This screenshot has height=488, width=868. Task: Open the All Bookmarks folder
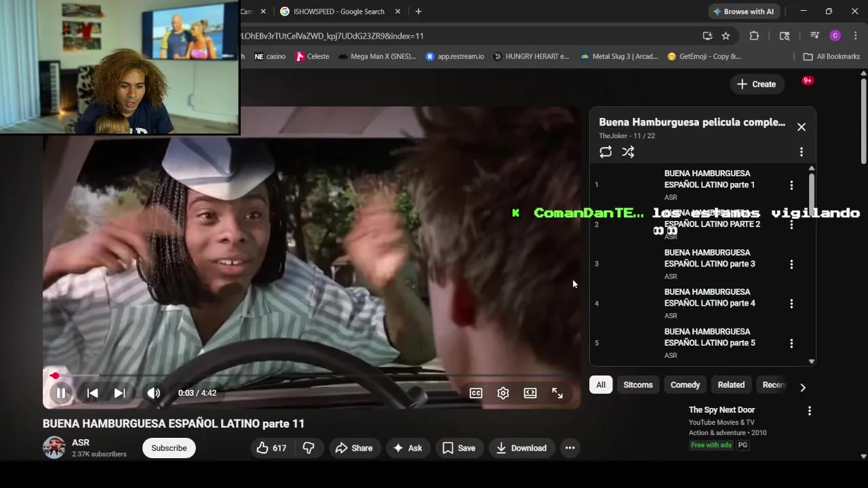tap(831, 56)
